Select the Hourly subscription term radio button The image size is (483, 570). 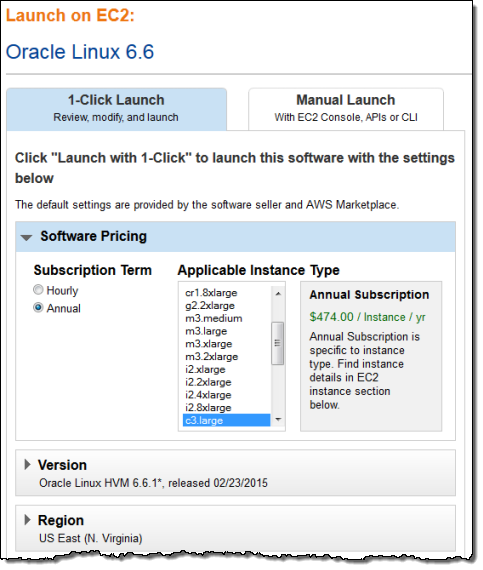38,291
